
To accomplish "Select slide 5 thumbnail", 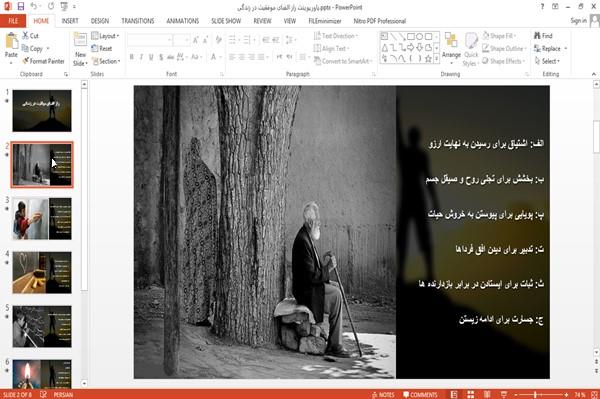I will 42,326.
